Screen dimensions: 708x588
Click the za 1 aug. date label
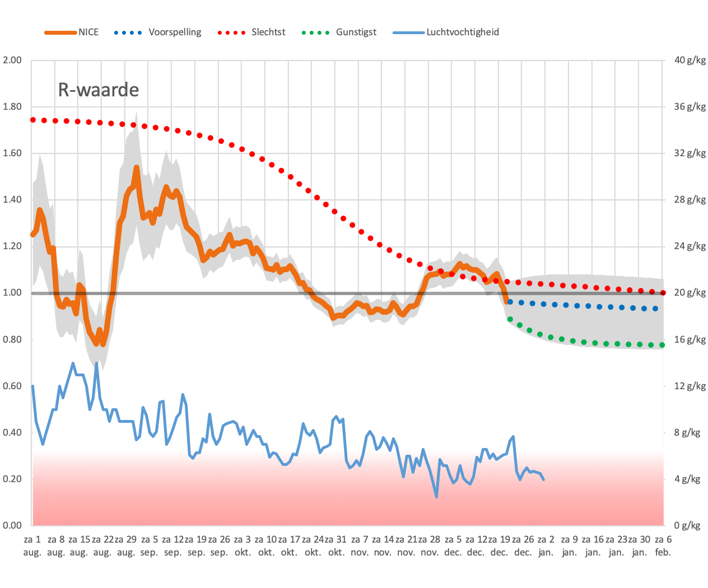point(32,546)
